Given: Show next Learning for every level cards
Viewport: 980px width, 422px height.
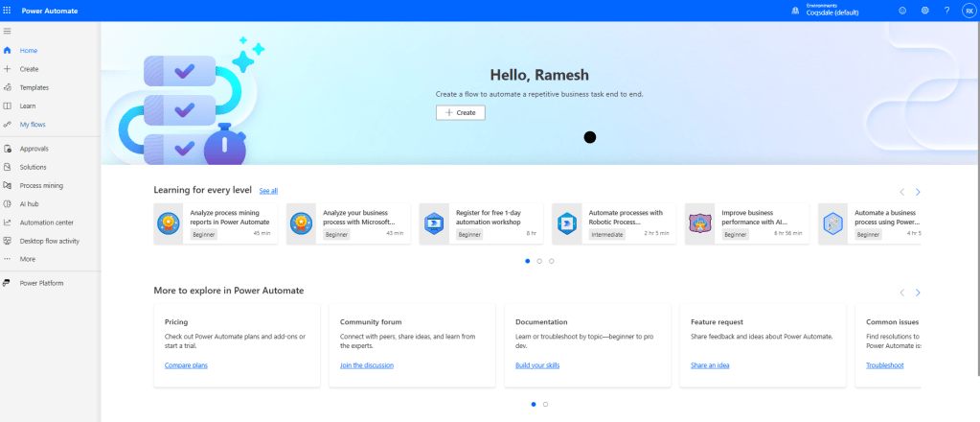Looking at the screenshot, I should pos(918,192).
